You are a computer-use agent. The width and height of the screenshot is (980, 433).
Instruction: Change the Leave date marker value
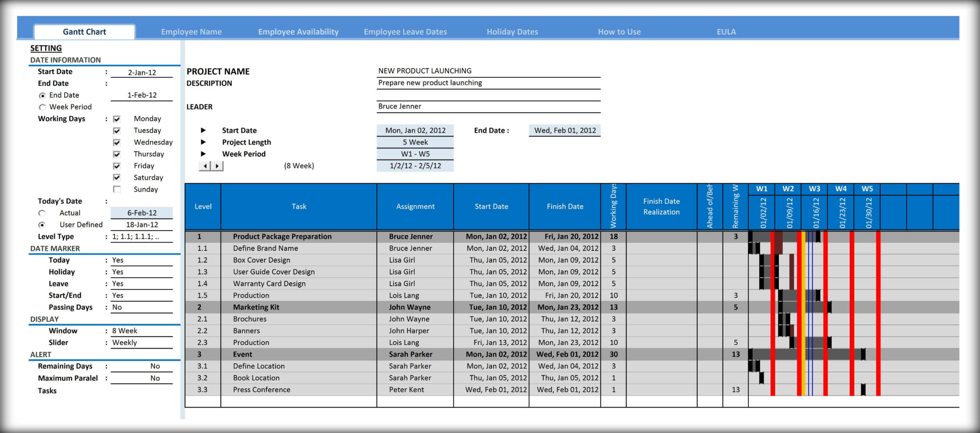click(142, 283)
